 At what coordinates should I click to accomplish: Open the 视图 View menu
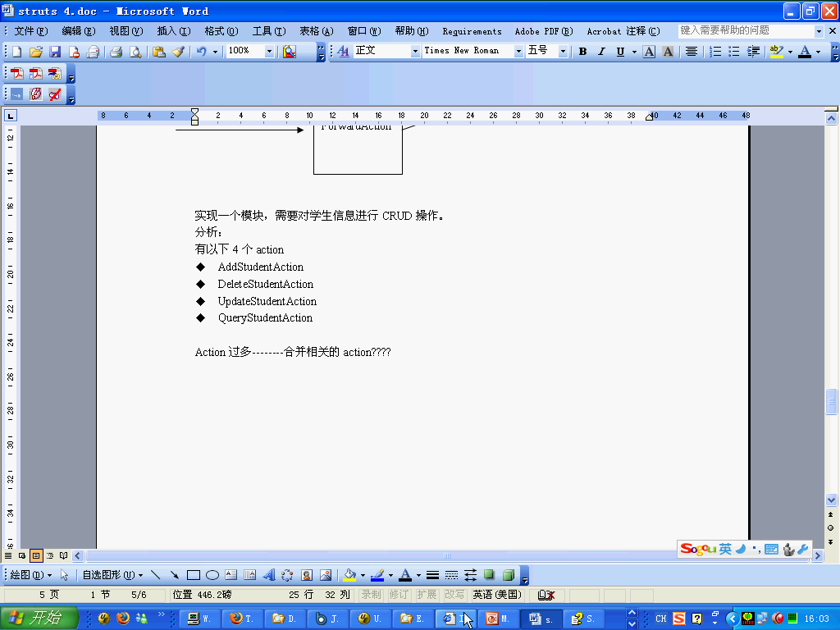pos(126,31)
